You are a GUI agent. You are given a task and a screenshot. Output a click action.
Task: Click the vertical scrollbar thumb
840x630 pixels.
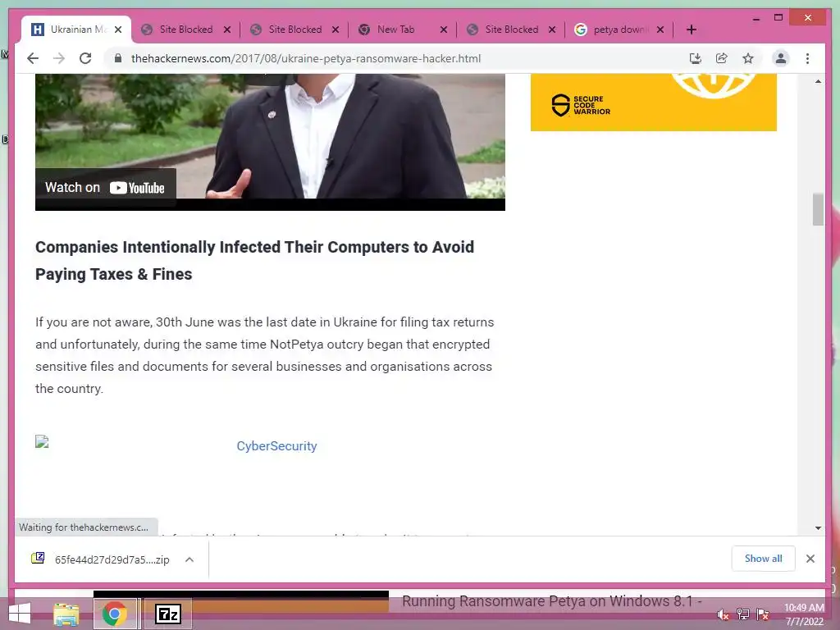point(818,210)
